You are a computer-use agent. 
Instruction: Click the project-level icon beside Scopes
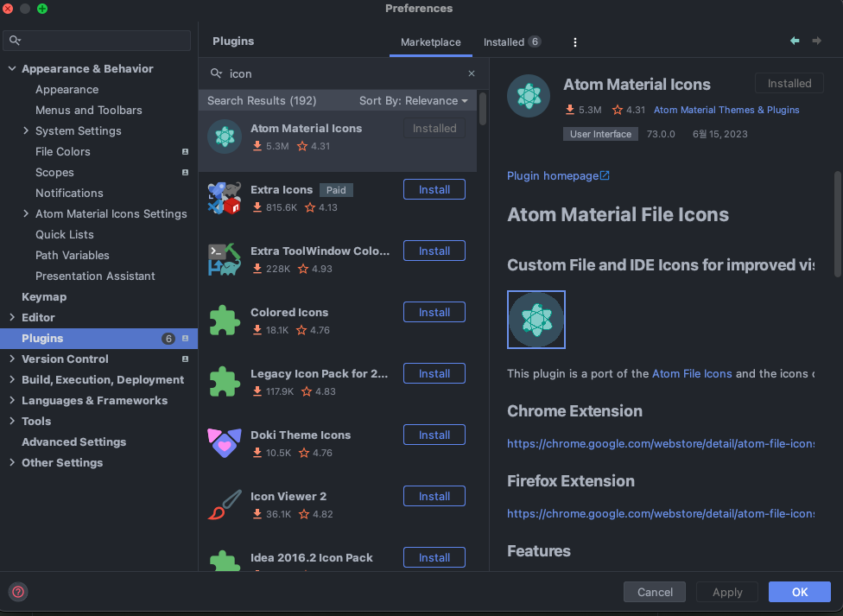pyautogui.click(x=185, y=173)
